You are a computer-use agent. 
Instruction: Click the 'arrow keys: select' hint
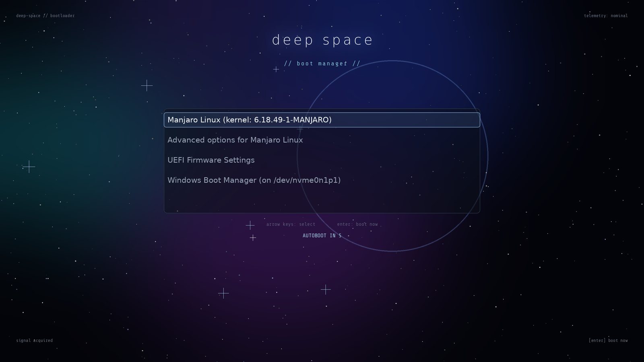coord(291,224)
